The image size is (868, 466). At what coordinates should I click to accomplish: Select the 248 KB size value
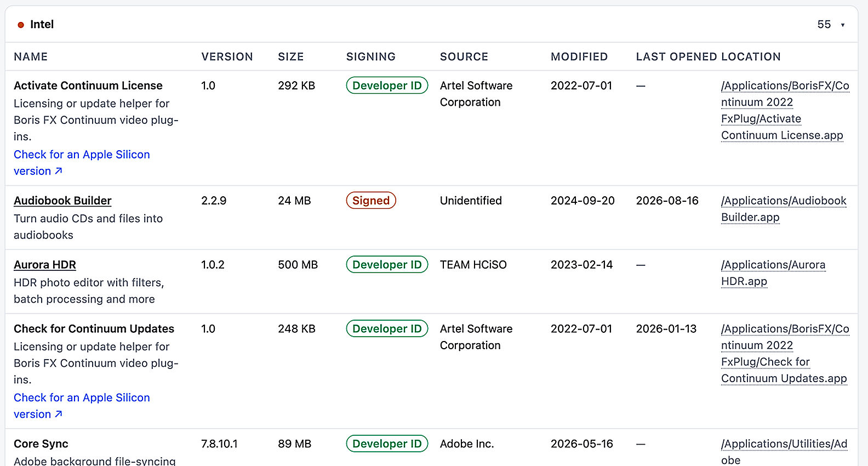click(296, 329)
